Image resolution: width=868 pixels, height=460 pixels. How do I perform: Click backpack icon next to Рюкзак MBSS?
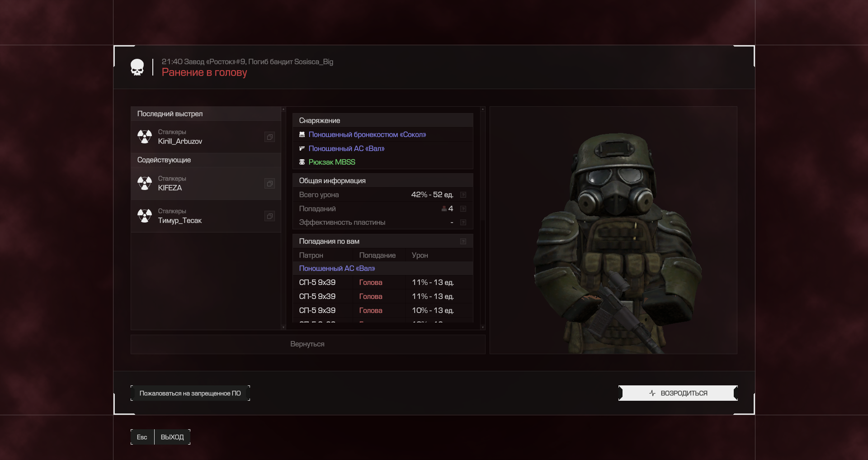pyautogui.click(x=302, y=162)
